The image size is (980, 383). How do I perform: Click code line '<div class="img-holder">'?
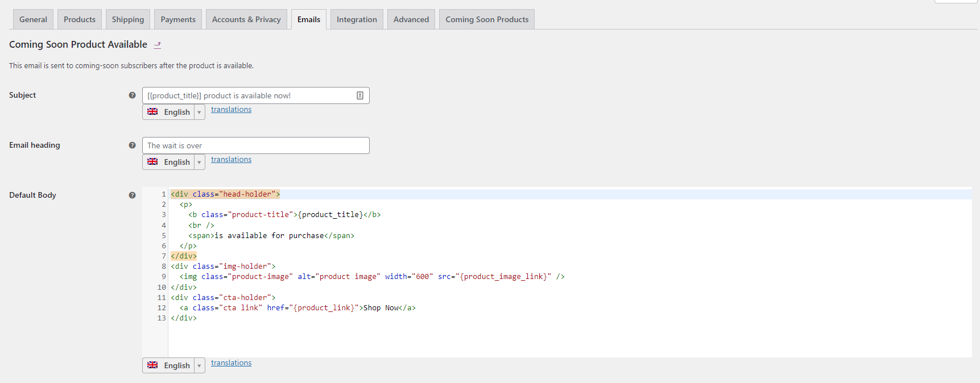point(223,267)
